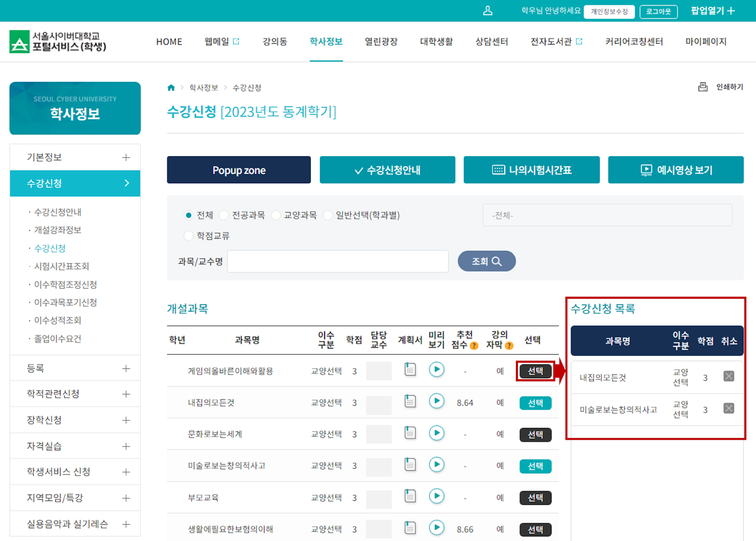Open the 계획서 document icon for 게임의올바른이해와활용
Image resolution: width=756 pixels, height=541 pixels.
(x=410, y=370)
